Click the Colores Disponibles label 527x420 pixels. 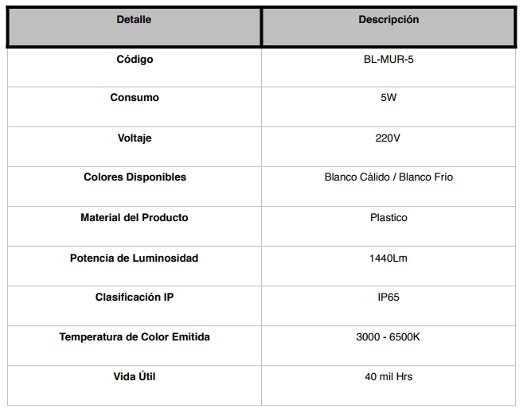click(135, 177)
